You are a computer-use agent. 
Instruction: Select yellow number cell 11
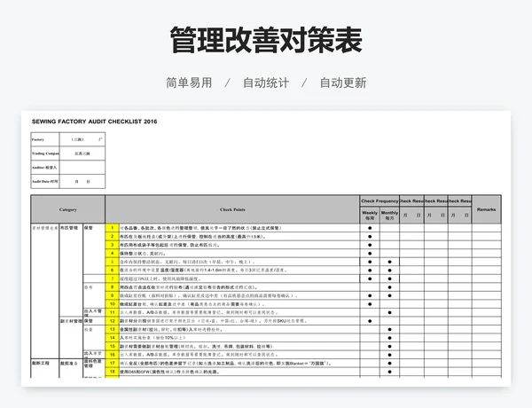click(113, 312)
